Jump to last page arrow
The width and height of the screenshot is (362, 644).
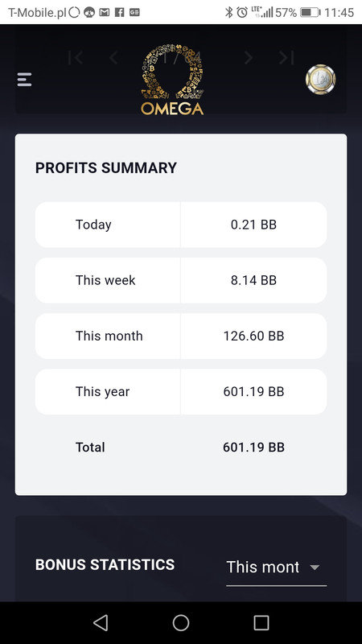pyautogui.click(x=286, y=57)
